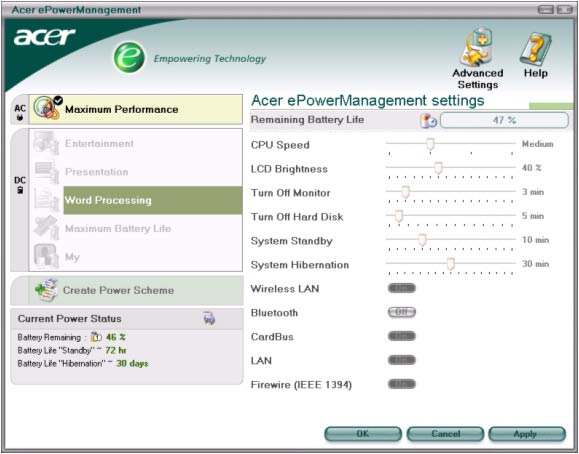Click the 47 % remaining battery field

click(x=504, y=120)
